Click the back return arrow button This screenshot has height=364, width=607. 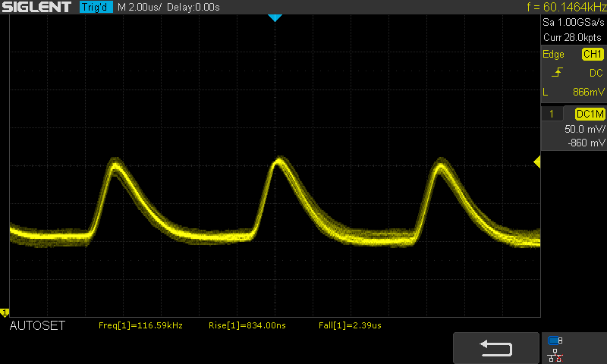[496, 348]
